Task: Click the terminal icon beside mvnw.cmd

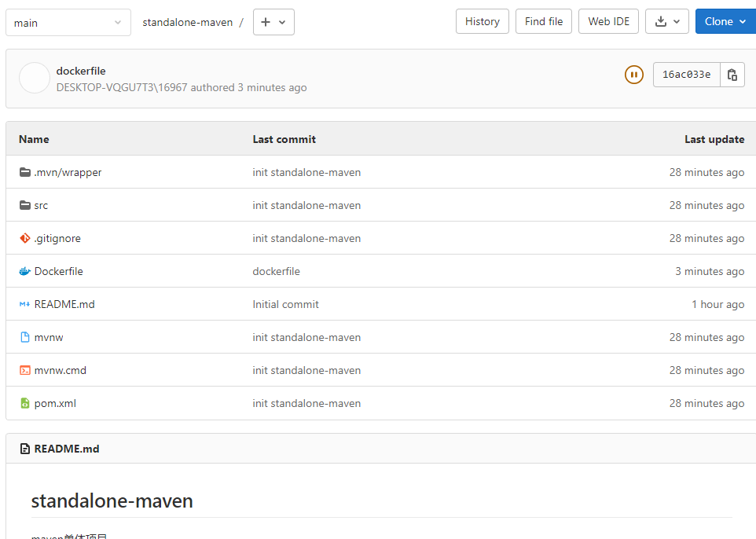Action: coord(25,370)
